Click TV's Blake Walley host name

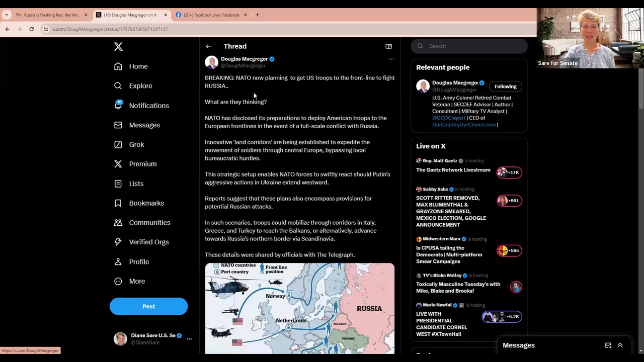(442, 276)
